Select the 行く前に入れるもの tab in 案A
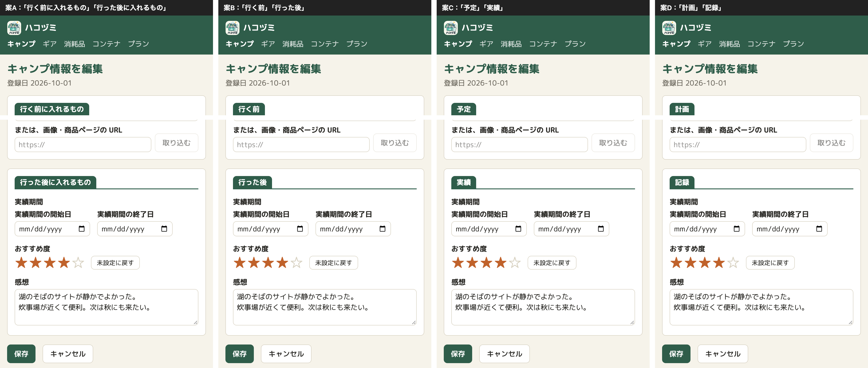868x368 pixels. 52,109
